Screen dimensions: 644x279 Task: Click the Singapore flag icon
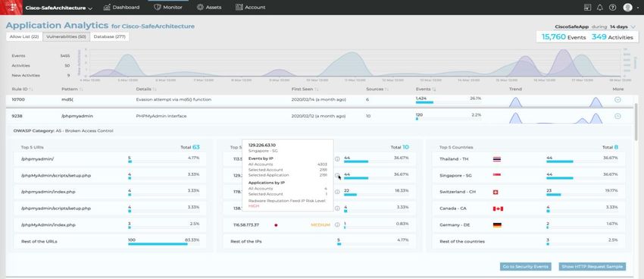pyautogui.click(x=497, y=175)
